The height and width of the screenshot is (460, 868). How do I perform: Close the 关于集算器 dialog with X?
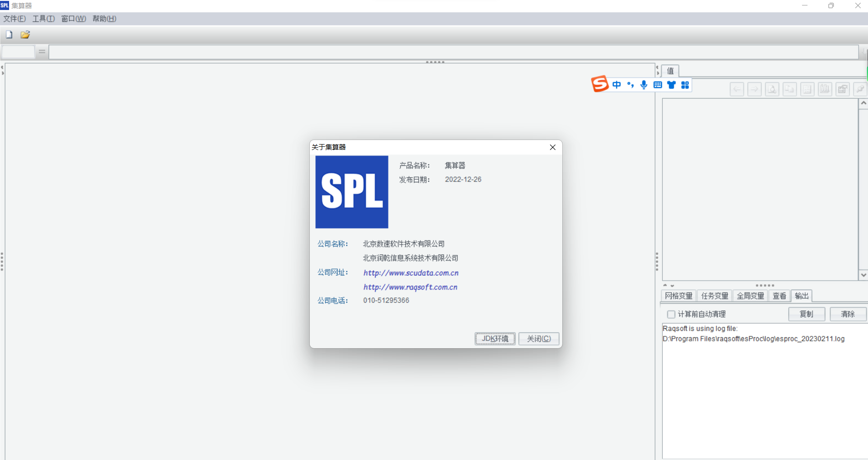pos(553,147)
